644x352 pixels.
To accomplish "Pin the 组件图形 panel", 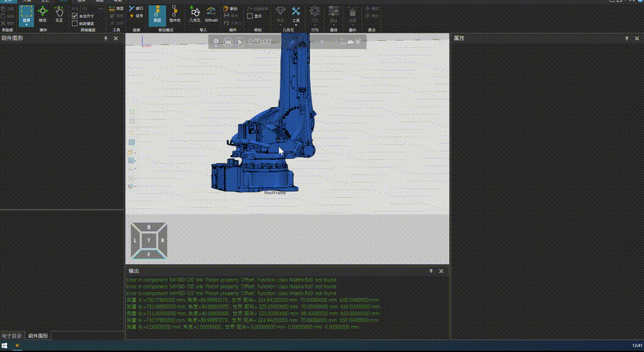I will pyautogui.click(x=106, y=38).
